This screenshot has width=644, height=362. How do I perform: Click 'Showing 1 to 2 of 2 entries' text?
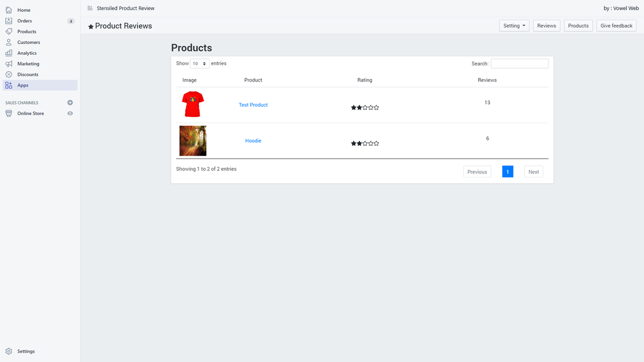pos(206,169)
